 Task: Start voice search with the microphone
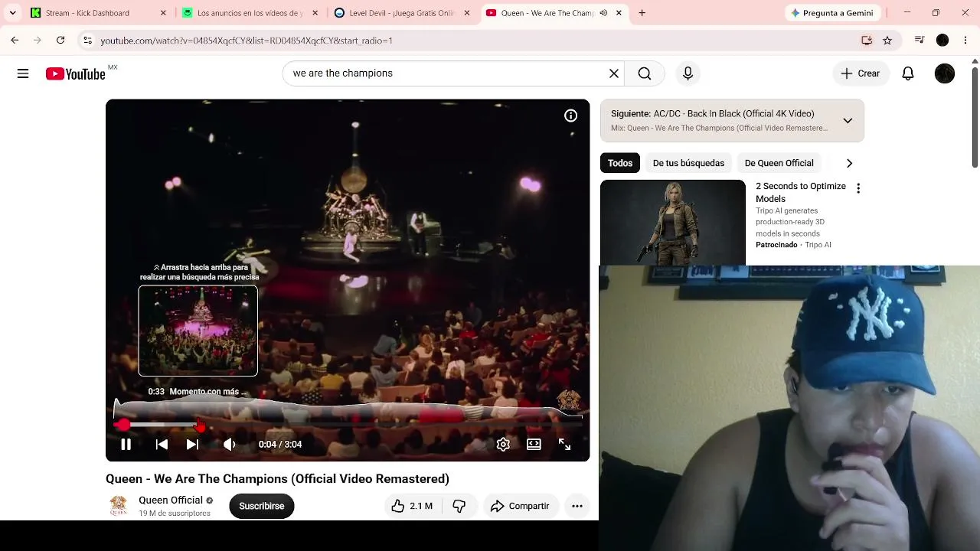(x=688, y=73)
